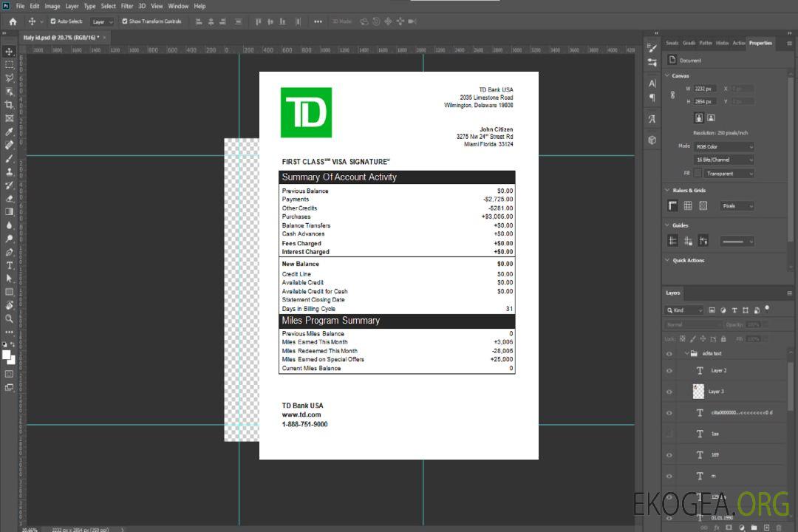Hide the '169' text layer
Viewport: 798px width, 532px height.
click(669, 455)
